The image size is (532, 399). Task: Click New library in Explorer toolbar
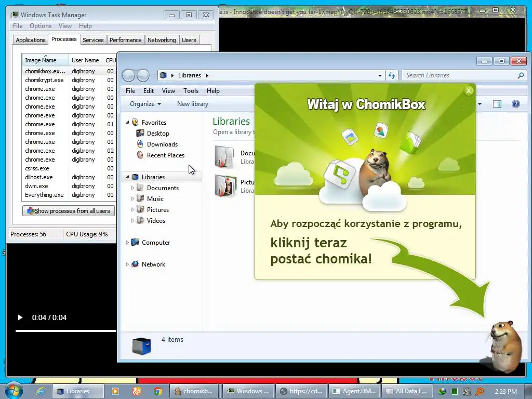point(193,104)
